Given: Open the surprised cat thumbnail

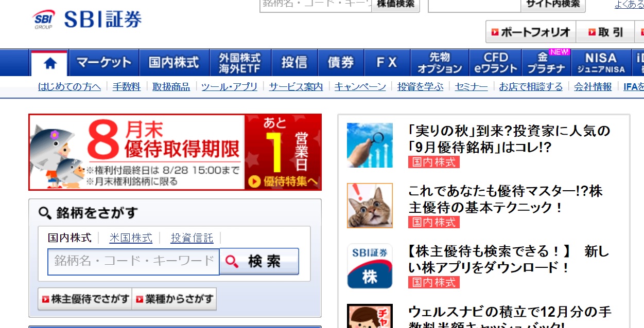Looking at the screenshot, I should coord(370,206).
